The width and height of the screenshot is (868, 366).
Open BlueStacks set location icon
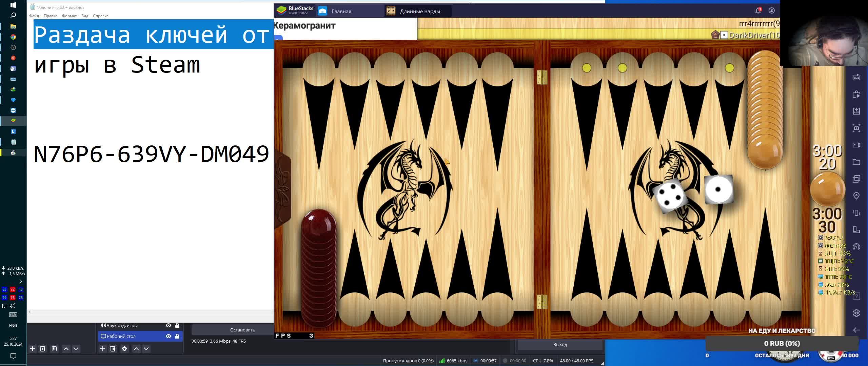tap(856, 196)
